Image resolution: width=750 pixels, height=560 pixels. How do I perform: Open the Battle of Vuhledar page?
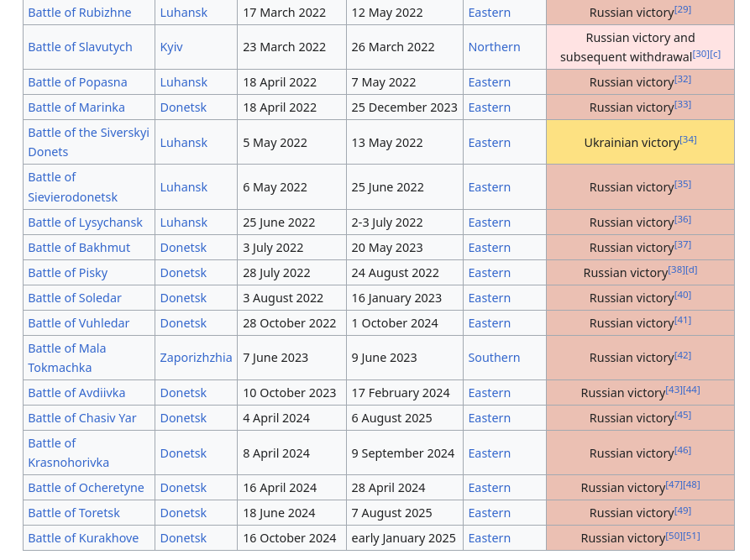78,323
